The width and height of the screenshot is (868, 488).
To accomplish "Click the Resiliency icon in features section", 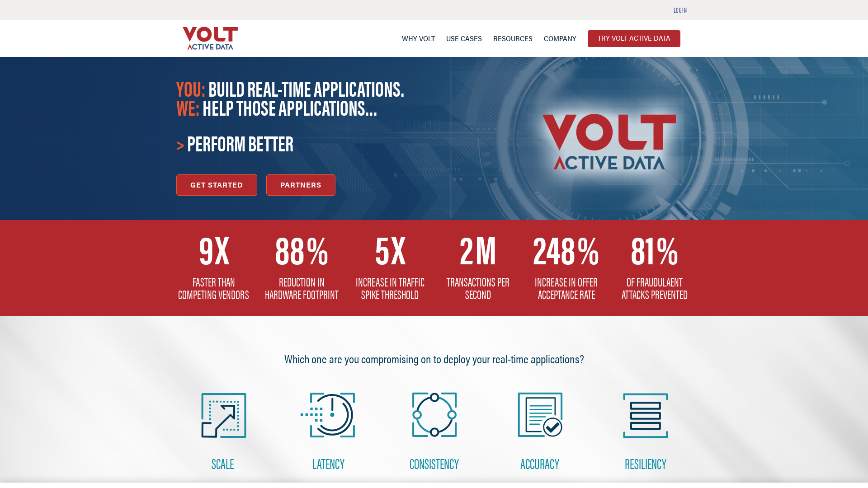I will [x=646, y=415].
